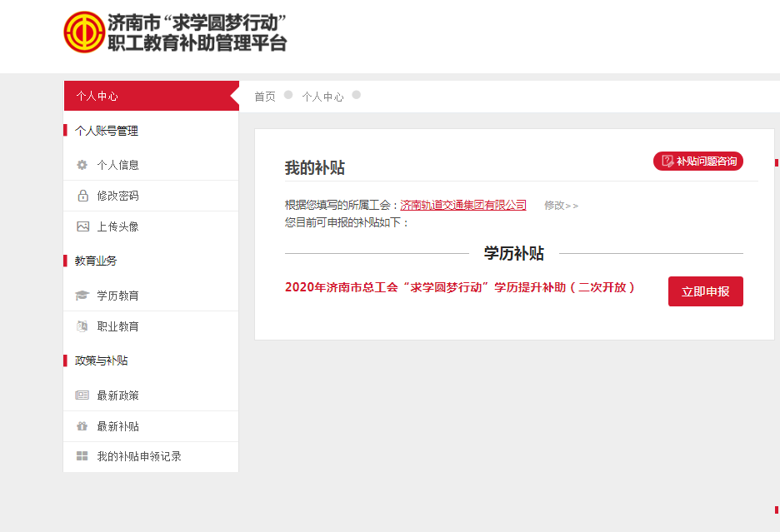Open 个人信息 in the sidebar

click(x=117, y=165)
